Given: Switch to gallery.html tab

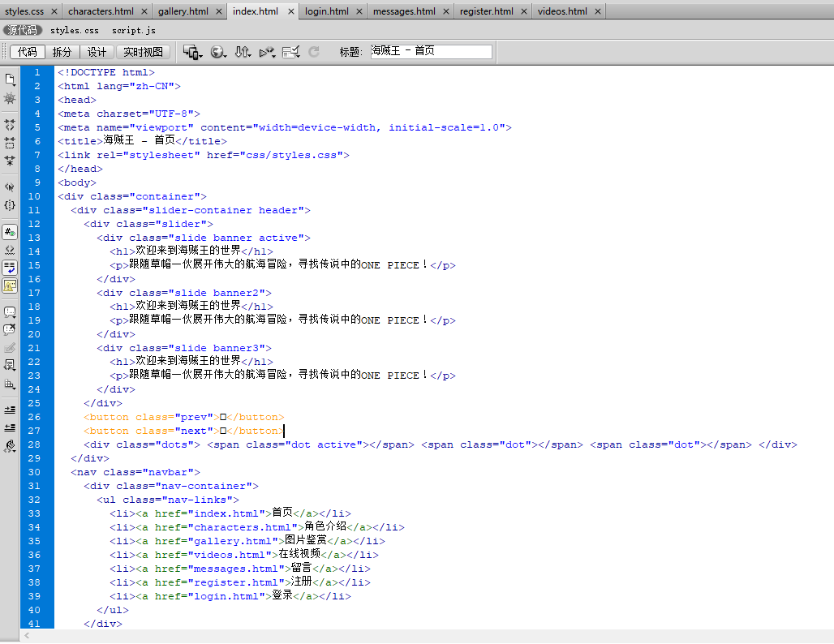Looking at the screenshot, I should coord(183,11).
